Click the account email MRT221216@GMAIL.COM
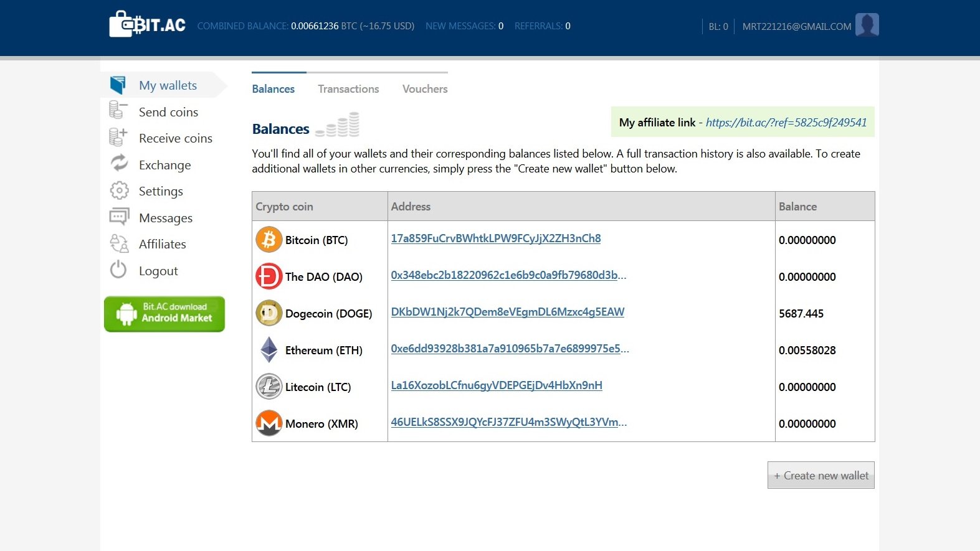 point(797,27)
